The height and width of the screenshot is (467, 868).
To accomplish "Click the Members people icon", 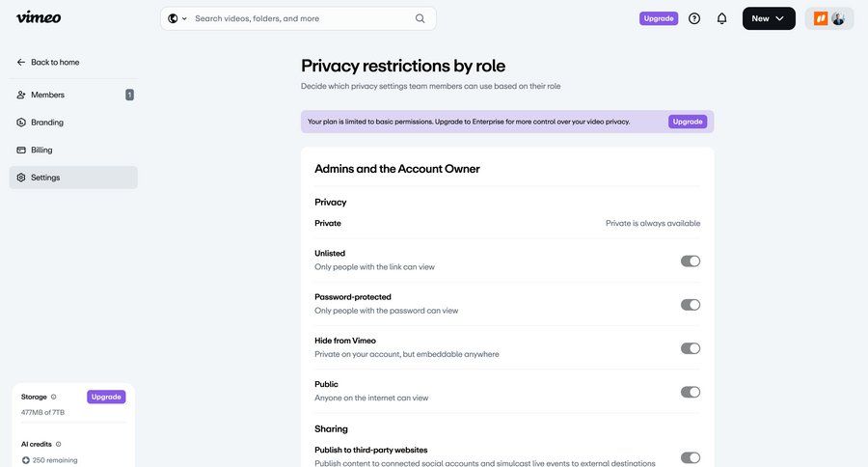I will click(x=21, y=95).
